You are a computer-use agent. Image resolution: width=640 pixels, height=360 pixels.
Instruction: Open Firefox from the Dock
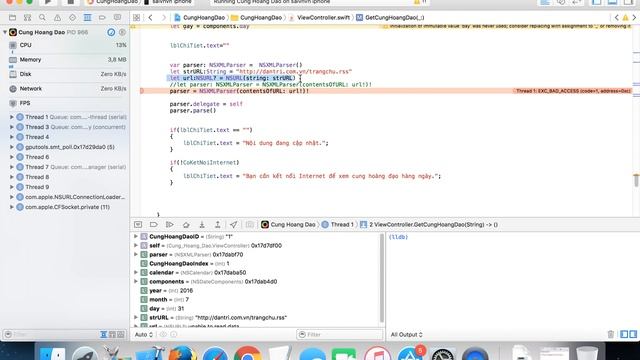coord(182,353)
